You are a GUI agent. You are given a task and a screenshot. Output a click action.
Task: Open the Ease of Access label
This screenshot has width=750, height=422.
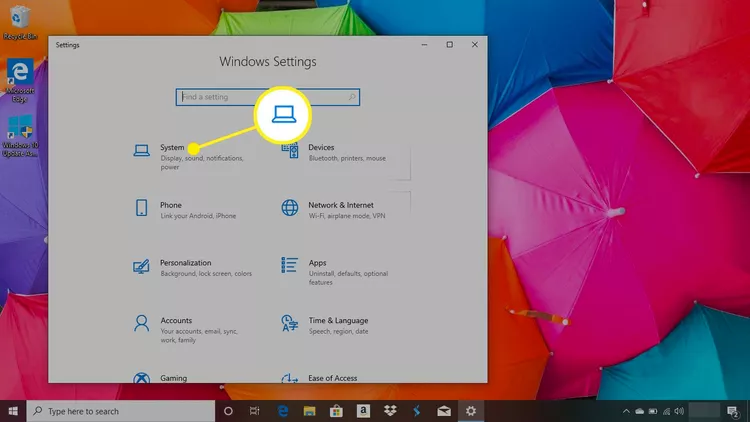point(332,378)
